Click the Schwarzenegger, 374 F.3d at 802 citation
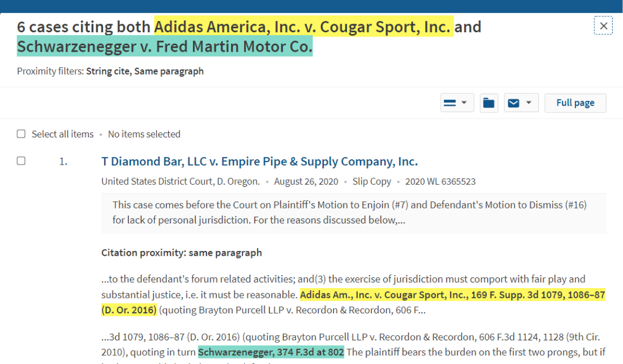 271,352
